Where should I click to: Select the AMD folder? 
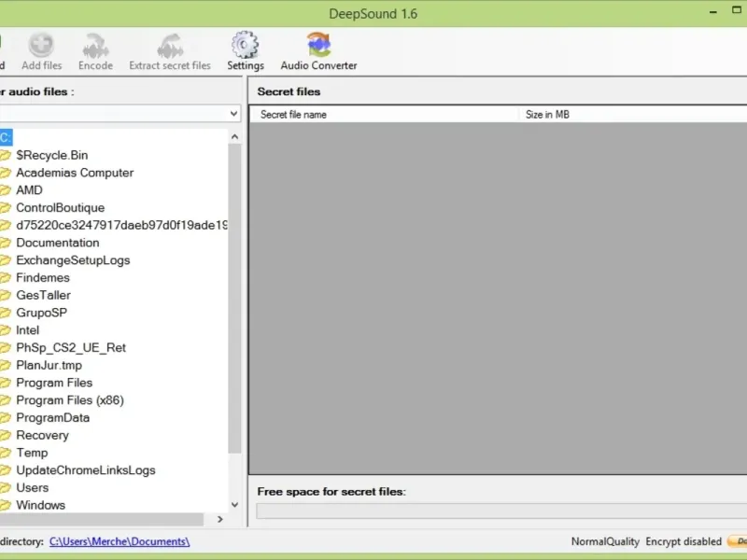(x=29, y=190)
